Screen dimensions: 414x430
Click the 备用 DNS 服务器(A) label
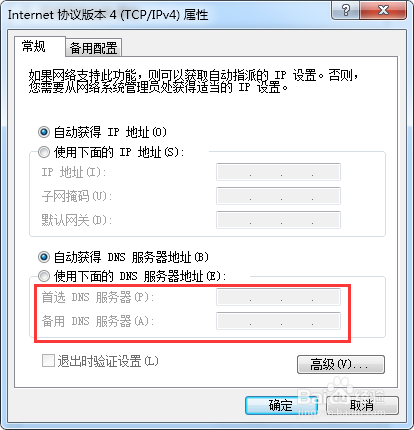[x=98, y=321]
